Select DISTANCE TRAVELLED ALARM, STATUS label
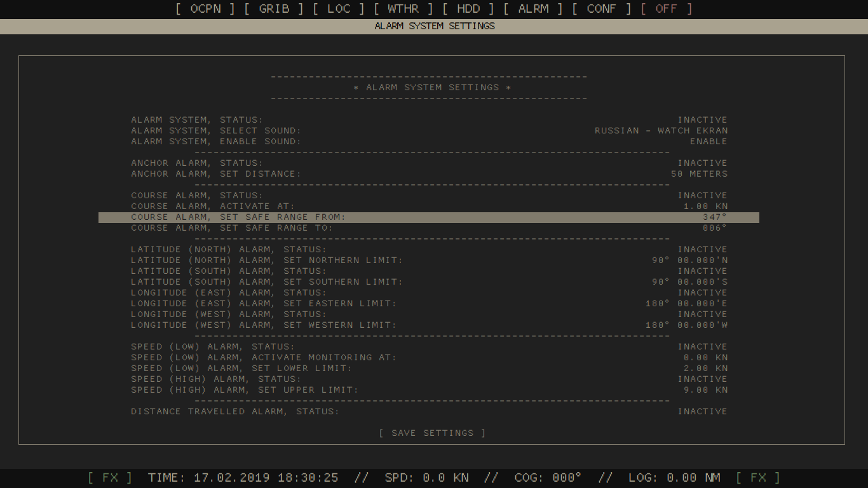 click(x=235, y=411)
